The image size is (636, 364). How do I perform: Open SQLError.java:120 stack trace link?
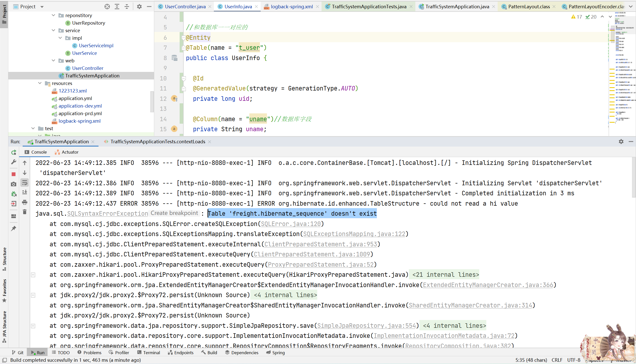(291, 224)
